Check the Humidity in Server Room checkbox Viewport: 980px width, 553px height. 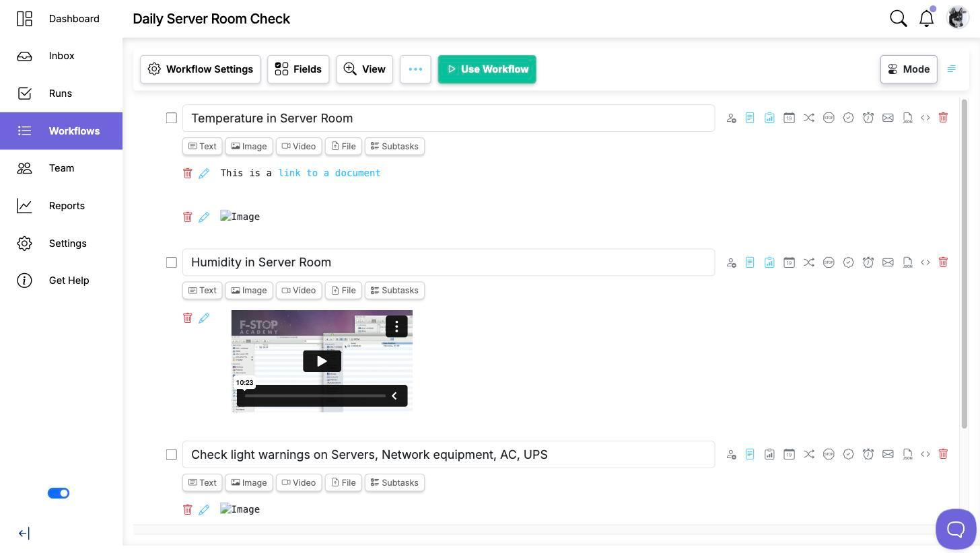pos(172,262)
